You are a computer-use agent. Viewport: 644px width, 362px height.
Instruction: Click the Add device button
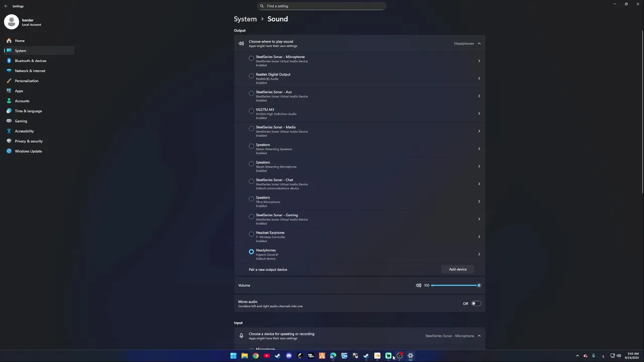(458, 269)
